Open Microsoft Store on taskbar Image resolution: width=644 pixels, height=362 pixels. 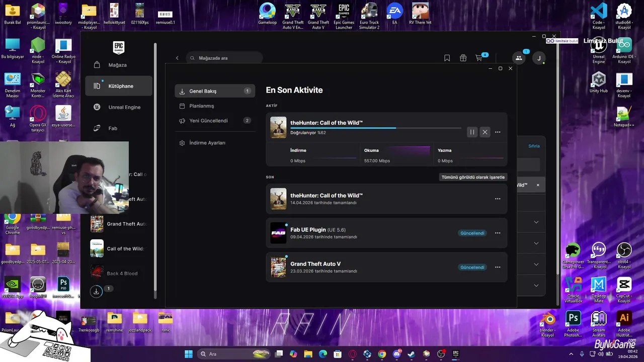338,354
